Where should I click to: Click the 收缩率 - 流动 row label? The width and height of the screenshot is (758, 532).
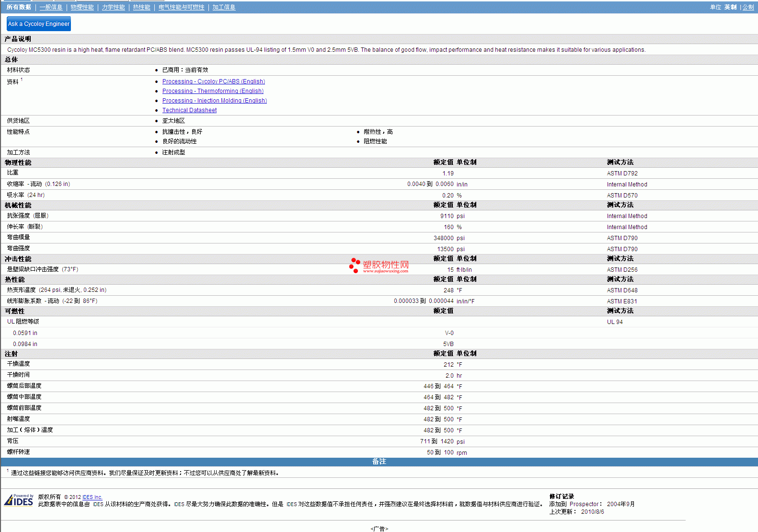click(x=38, y=184)
